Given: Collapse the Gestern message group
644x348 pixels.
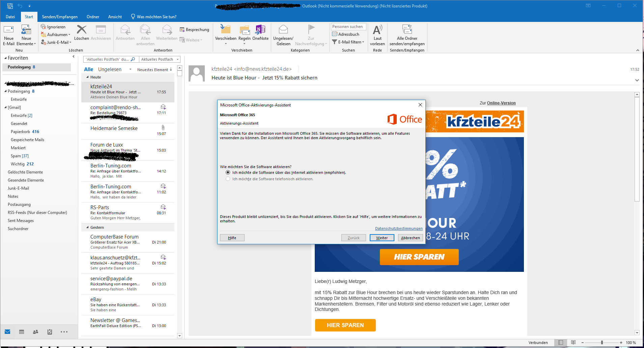Looking at the screenshot, I should click(87, 227).
